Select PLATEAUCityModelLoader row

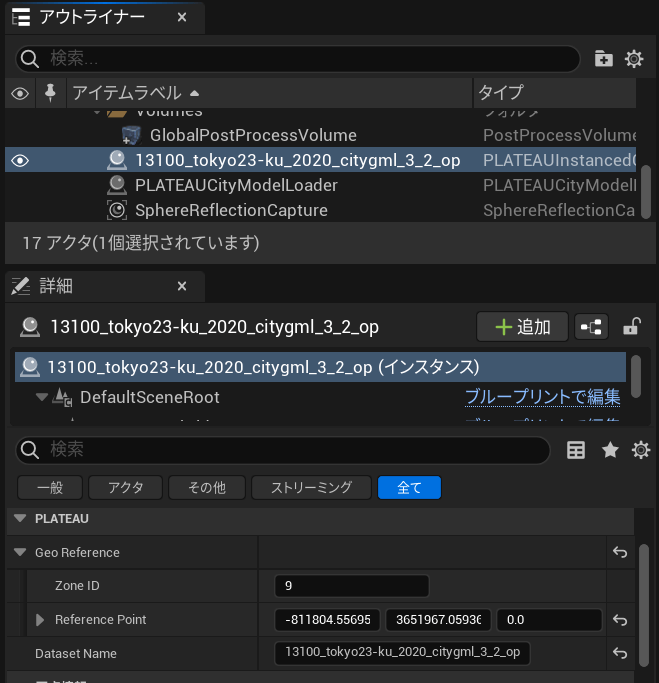pyautogui.click(x=320, y=186)
